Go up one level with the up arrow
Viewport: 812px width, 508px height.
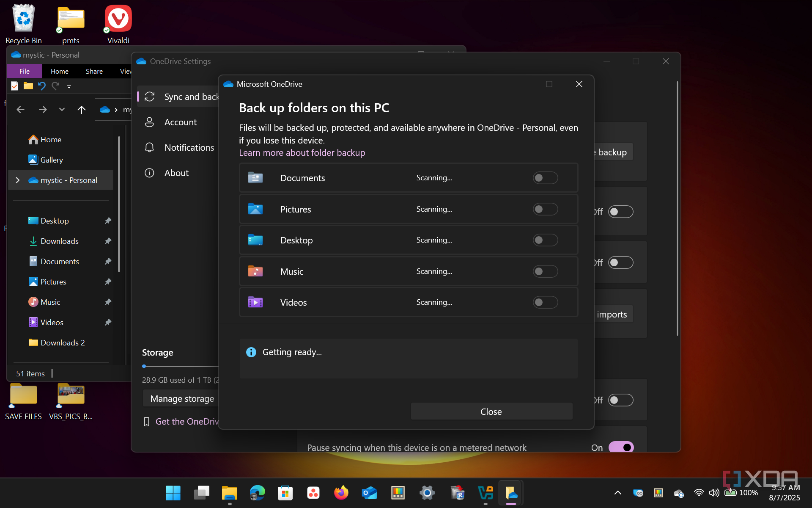82,110
